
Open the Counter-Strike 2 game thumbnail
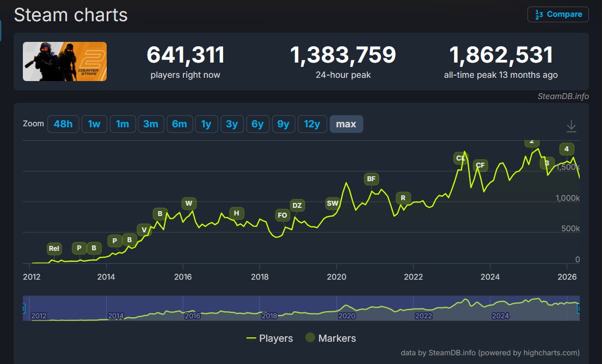(x=65, y=61)
